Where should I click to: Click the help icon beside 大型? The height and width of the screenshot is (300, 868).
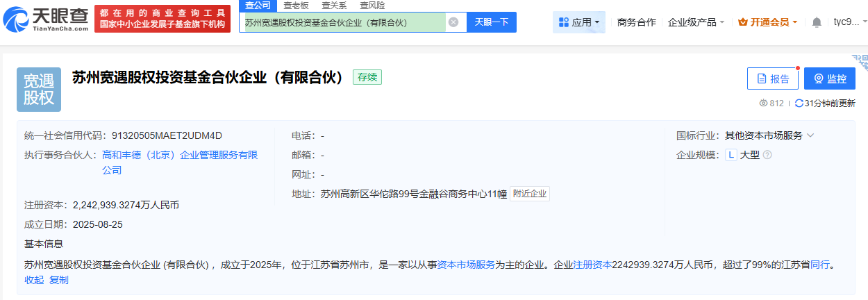tap(767, 155)
